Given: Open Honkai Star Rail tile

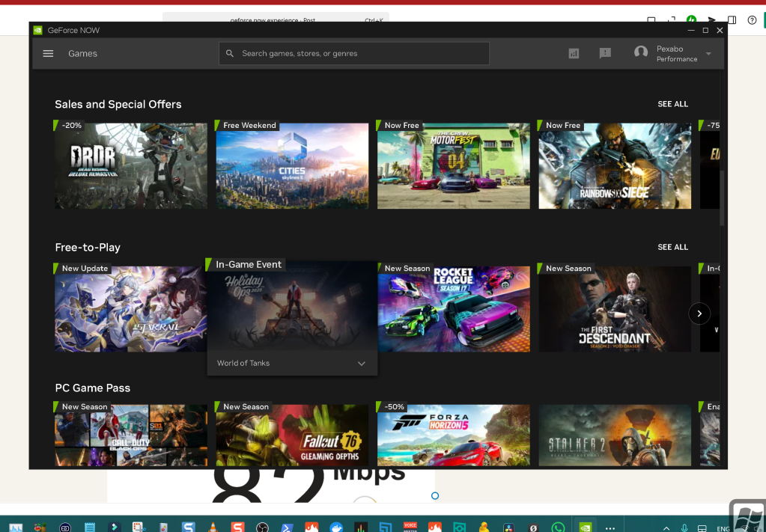Looking at the screenshot, I should 131,309.
